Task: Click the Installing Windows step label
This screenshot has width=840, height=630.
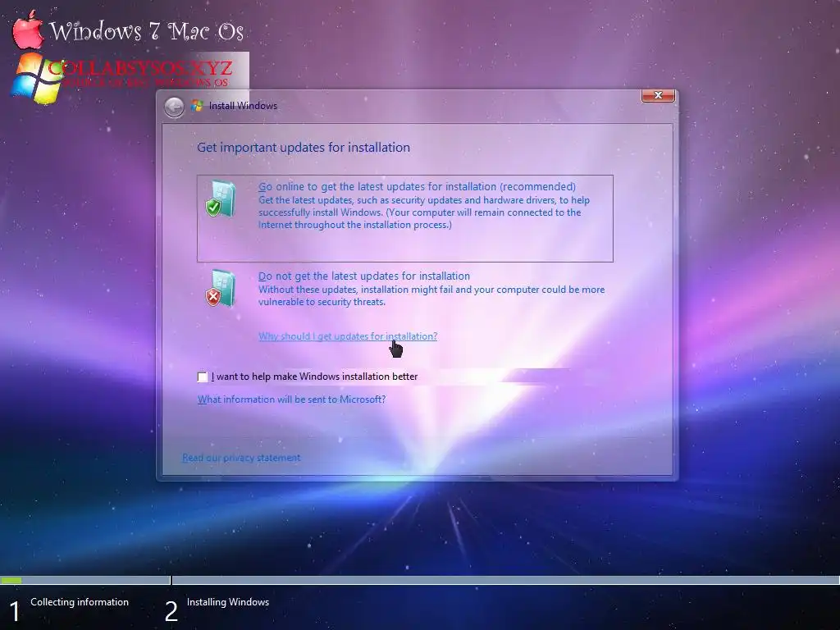Action: pyautogui.click(x=228, y=602)
